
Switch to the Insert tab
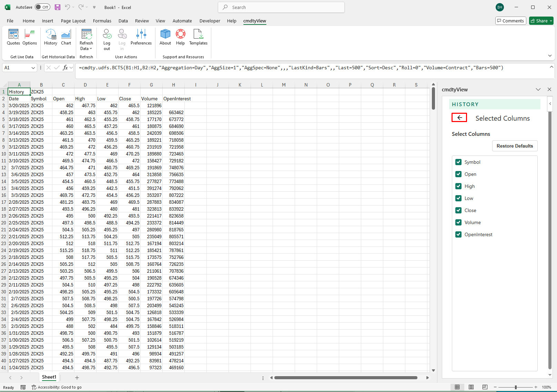(x=48, y=21)
